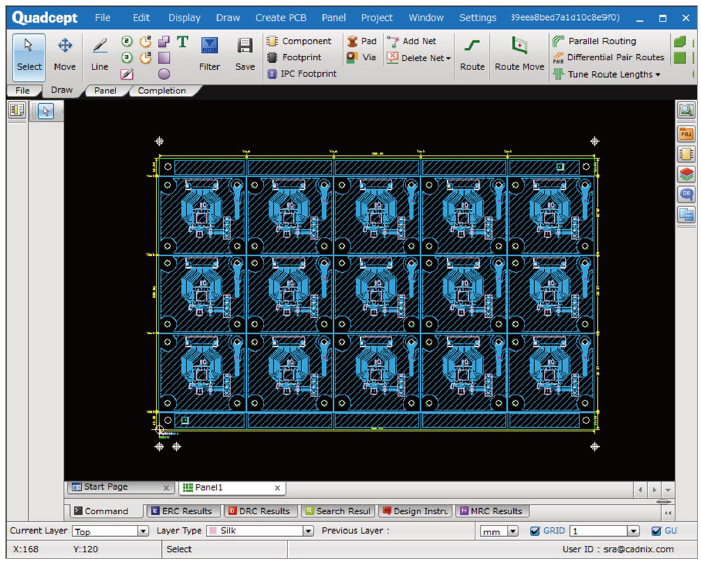Image resolution: width=701 pixels, height=562 pixels.
Task: Close the Start Page tab
Action: coord(166,488)
